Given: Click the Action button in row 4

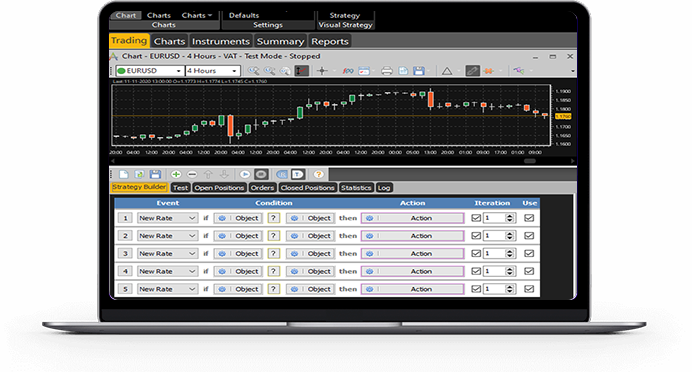Looking at the screenshot, I should pos(412,271).
